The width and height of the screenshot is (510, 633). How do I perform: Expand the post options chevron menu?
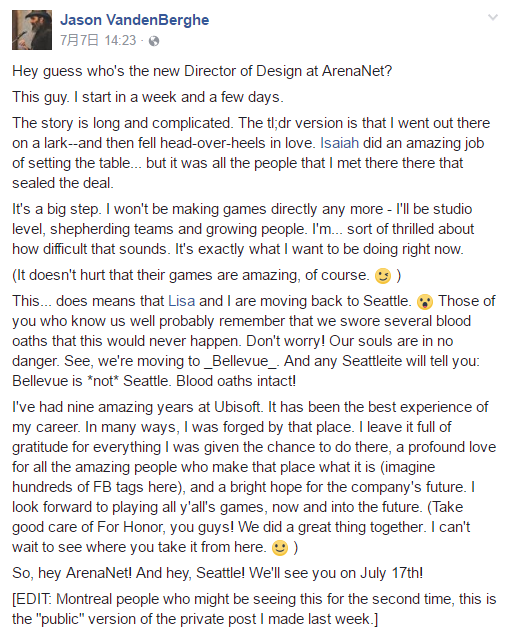(493, 17)
